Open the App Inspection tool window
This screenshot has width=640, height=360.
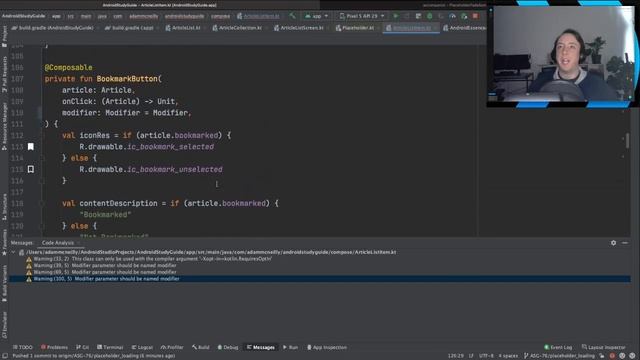click(327, 347)
